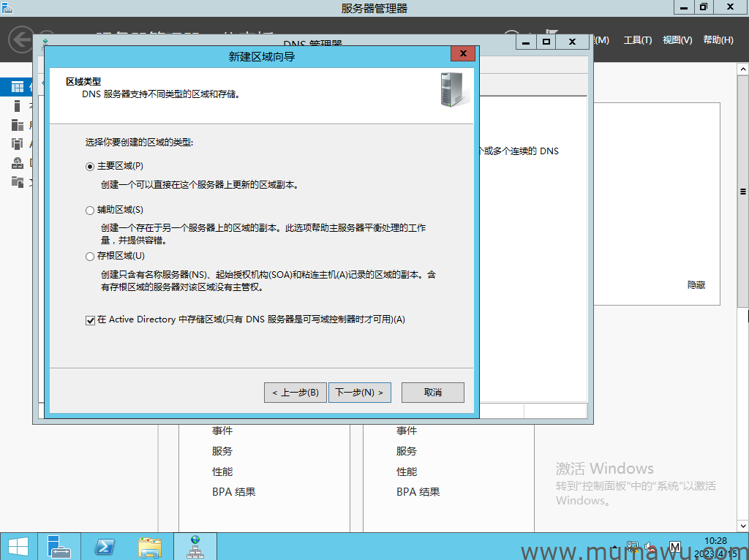
Task: Open the 视图 menu
Action: 680,41
